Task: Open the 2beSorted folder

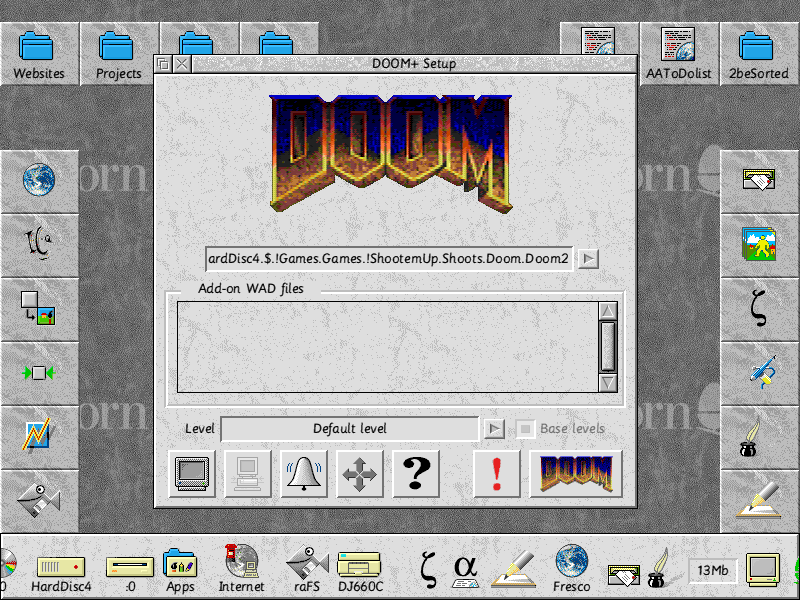Action: click(x=758, y=54)
